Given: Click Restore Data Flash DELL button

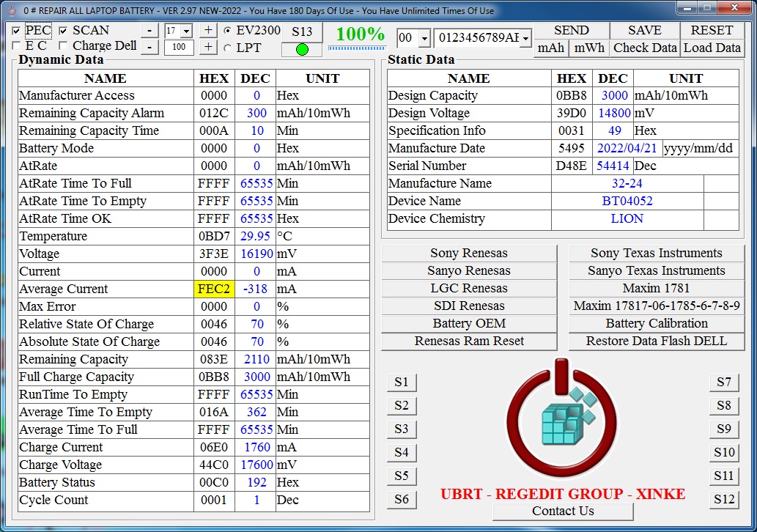Looking at the screenshot, I should [x=656, y=341].
